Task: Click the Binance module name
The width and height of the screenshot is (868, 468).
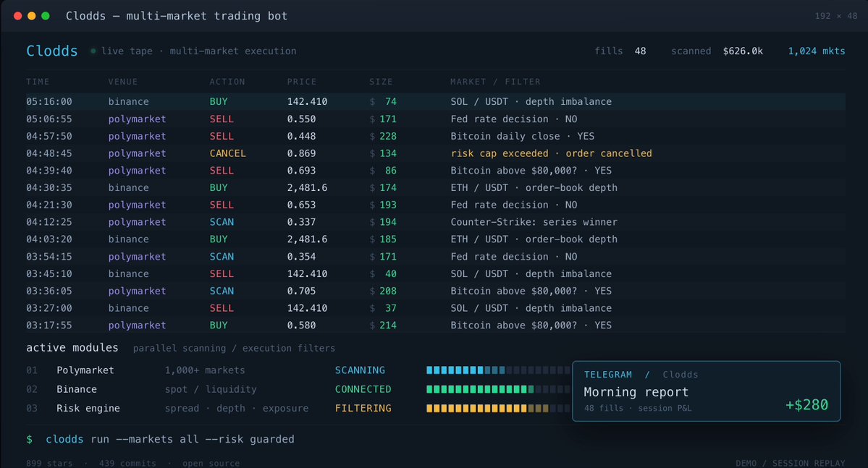Action: [x=77, y=389]
